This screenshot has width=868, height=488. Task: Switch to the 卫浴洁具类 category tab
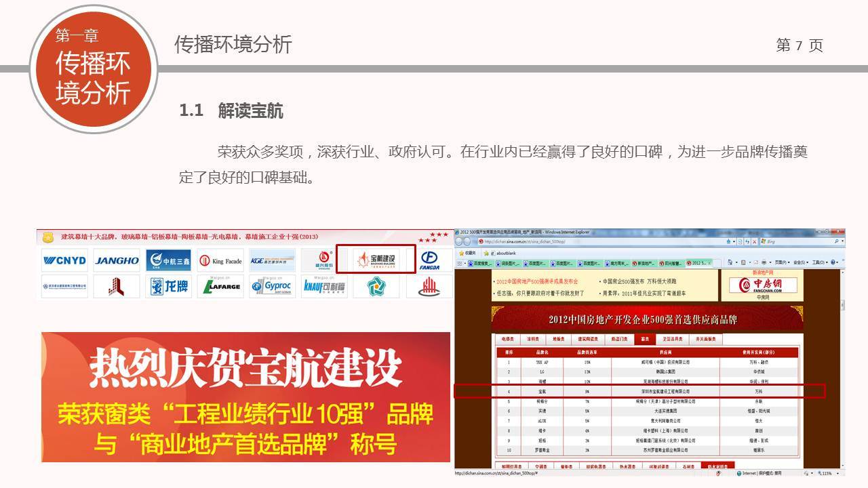click(x=672, y=339)
